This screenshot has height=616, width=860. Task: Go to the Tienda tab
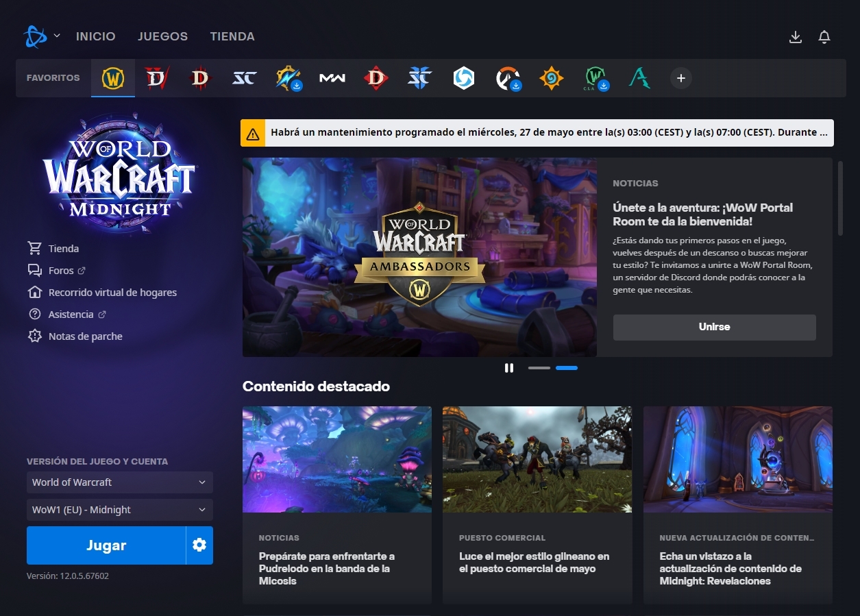232,36
